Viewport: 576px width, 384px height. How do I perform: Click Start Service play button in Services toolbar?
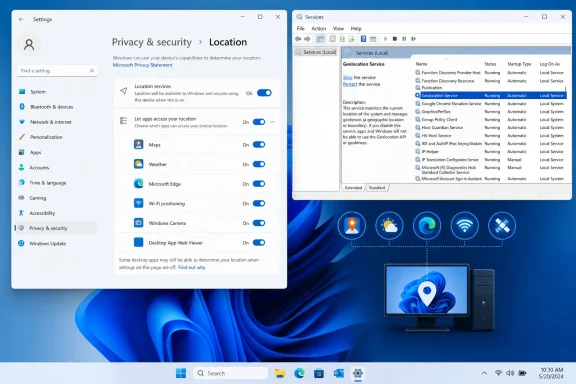pos(385,39)
